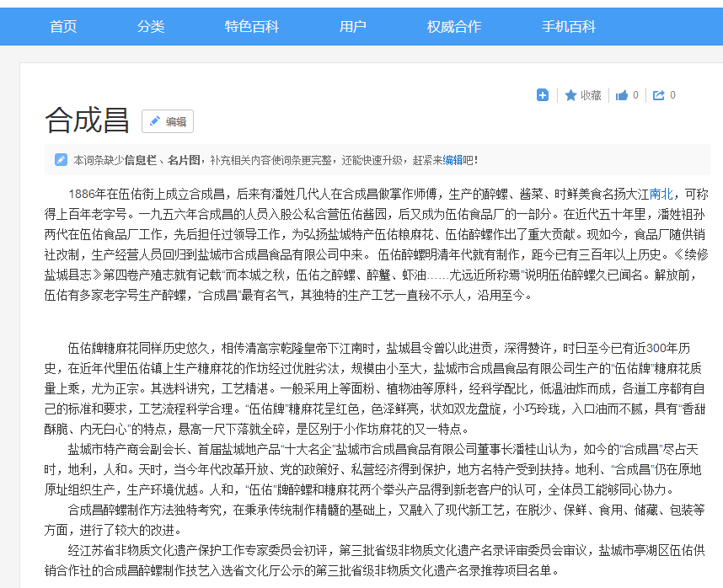Viewport: 723px width, 588px height.
Task: Click paragraph starting 伍佑牌糖麻花同样历史悠久
Action: pos(374,388)
